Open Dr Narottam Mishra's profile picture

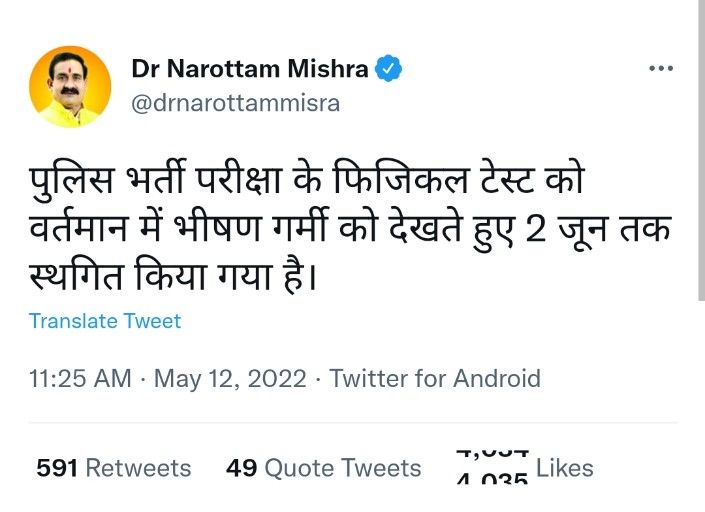click(x=69, y=86)
